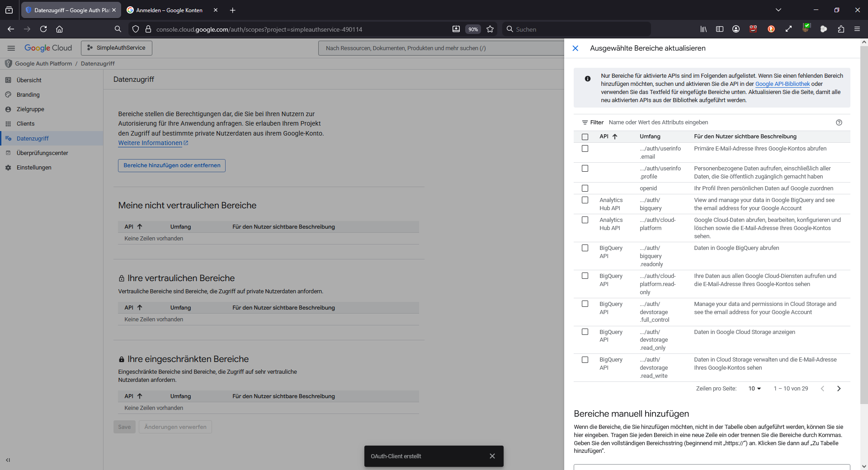Click the Filter icon above scopes table

pos(585,122)
